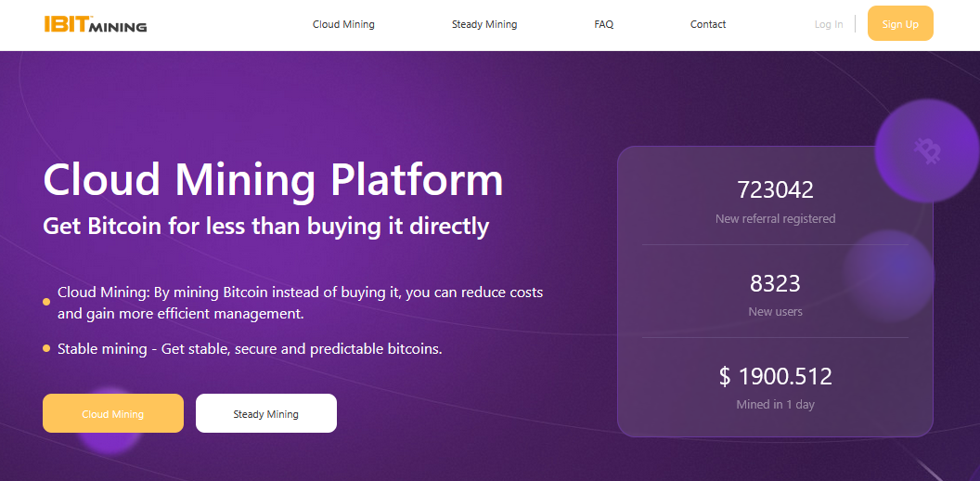Click the Log In link
The width and height of the screenshot is (980, 481).
point(829,24)
